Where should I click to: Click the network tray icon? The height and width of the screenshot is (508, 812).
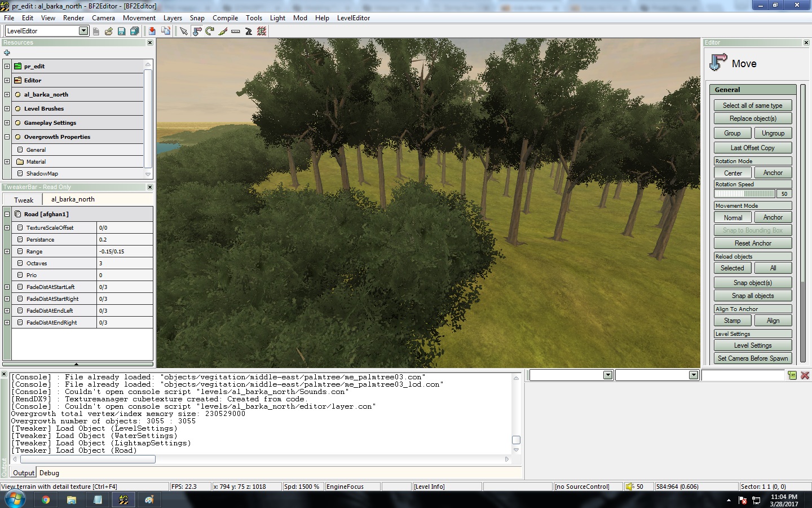tap(757, 500)
